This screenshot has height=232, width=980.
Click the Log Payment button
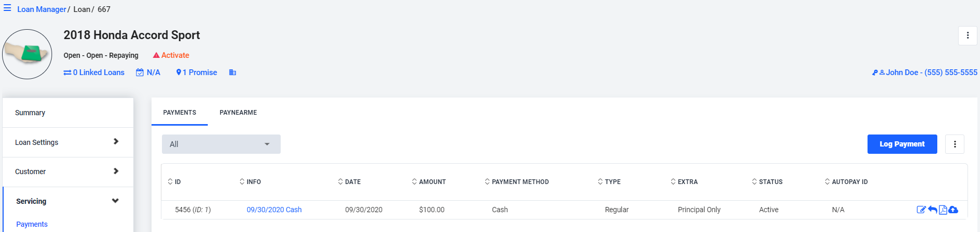(902, 144)
